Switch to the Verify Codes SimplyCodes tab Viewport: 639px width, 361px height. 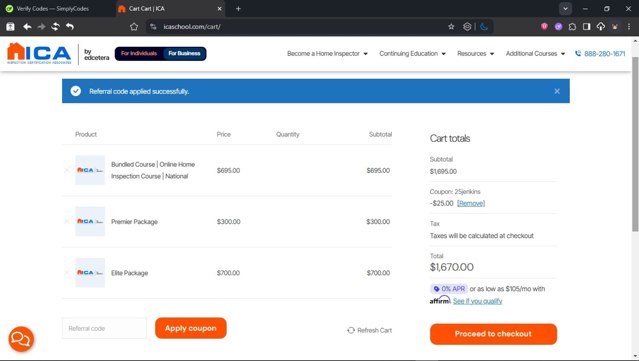click(x=53, y=9)
